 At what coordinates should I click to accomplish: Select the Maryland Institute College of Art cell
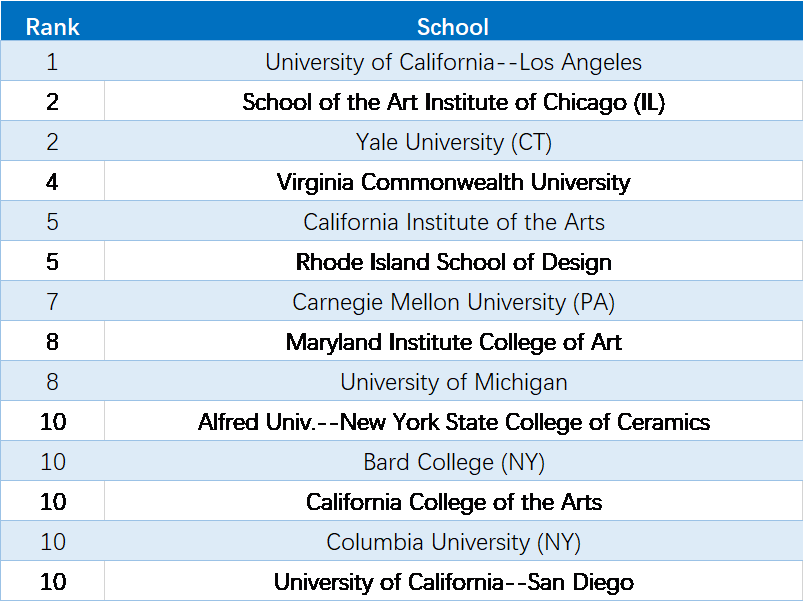coord(453,342)
